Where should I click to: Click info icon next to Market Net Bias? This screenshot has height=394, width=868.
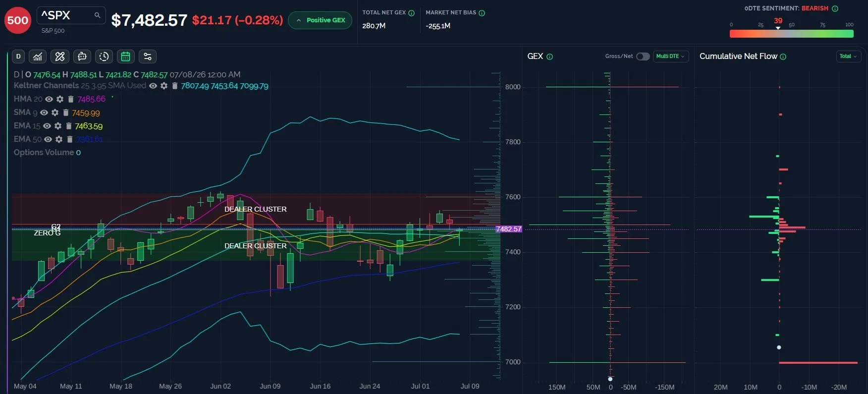tap(482, 13)
